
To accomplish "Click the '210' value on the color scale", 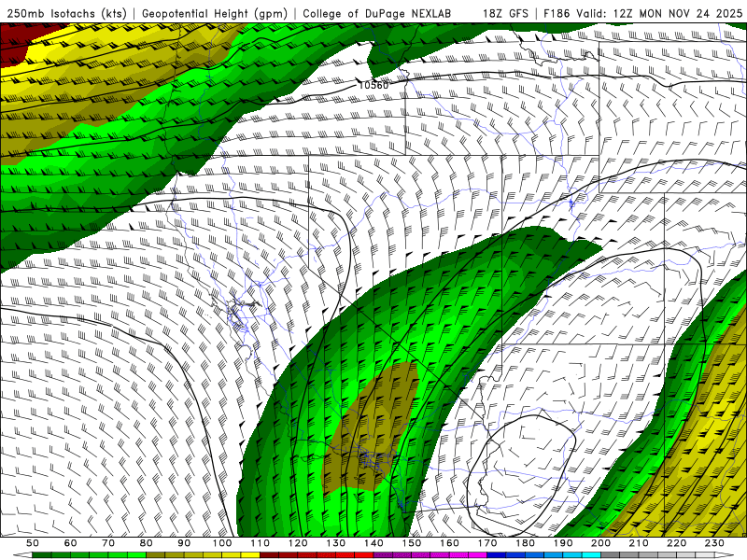I will point(639,543).
